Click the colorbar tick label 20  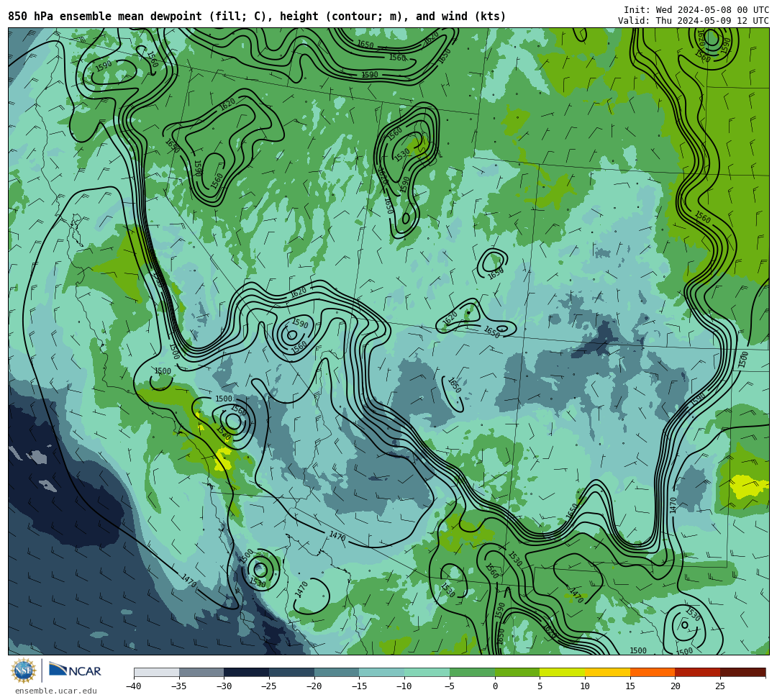[676, 686]
